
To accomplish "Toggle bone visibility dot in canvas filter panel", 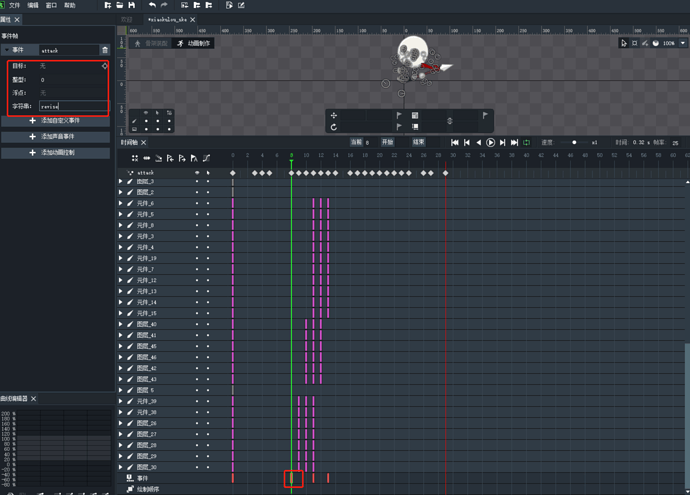I will pos(146,121).
